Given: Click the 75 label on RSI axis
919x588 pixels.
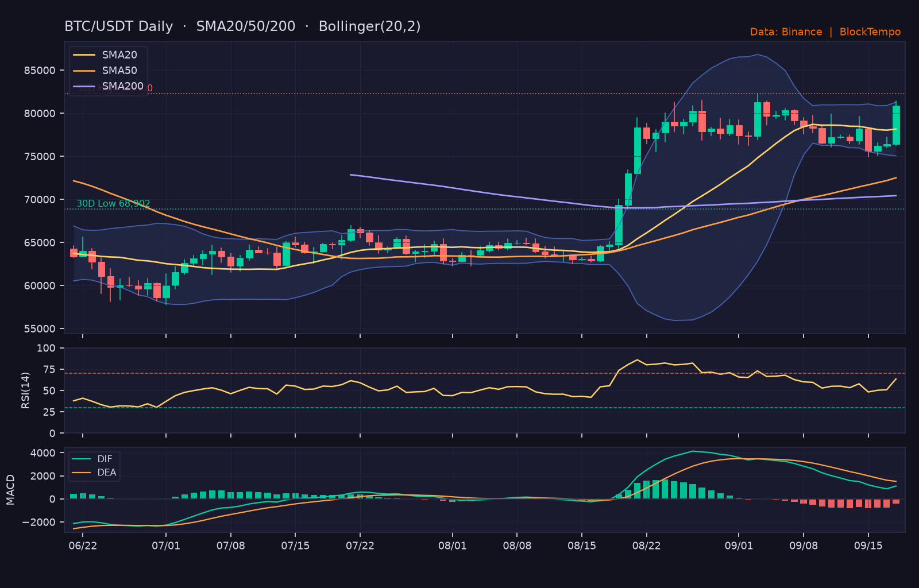Looking at the screenshot, I should (49, 369).
